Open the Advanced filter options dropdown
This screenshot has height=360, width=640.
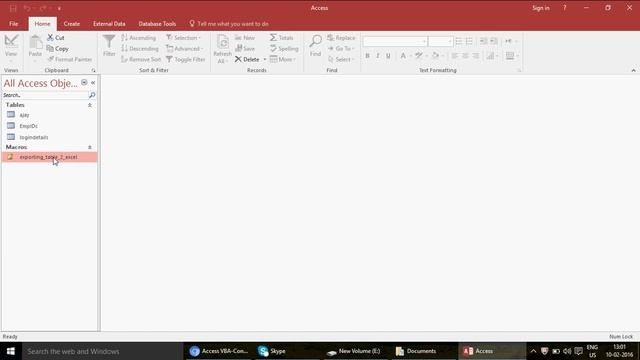coord(184,49)
